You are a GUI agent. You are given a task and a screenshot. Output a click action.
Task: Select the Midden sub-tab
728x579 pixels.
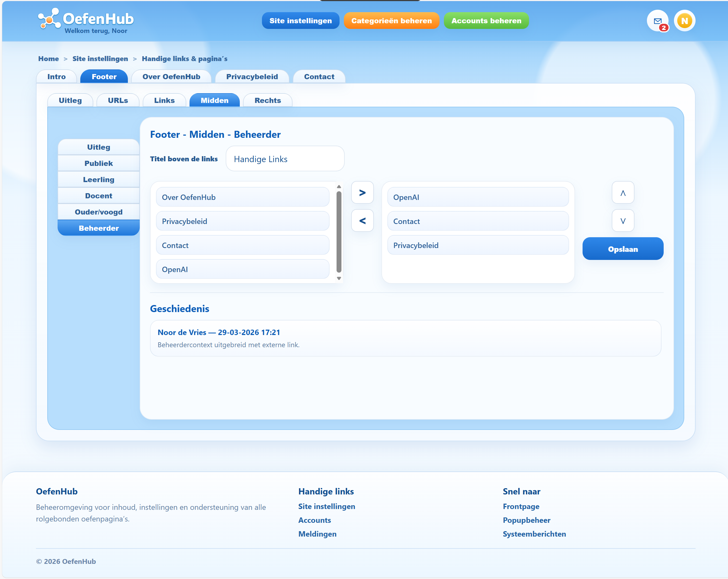click(214, 100)
